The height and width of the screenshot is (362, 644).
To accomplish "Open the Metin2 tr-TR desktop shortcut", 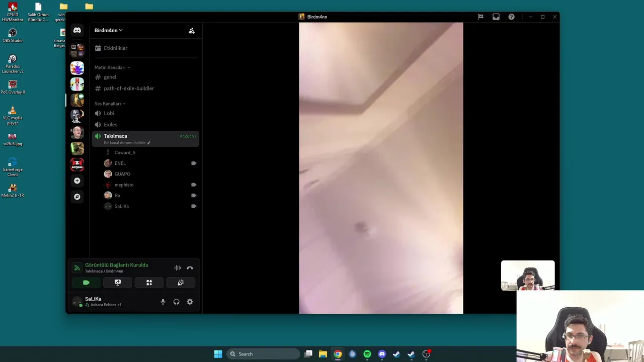I will click(13, 191).
